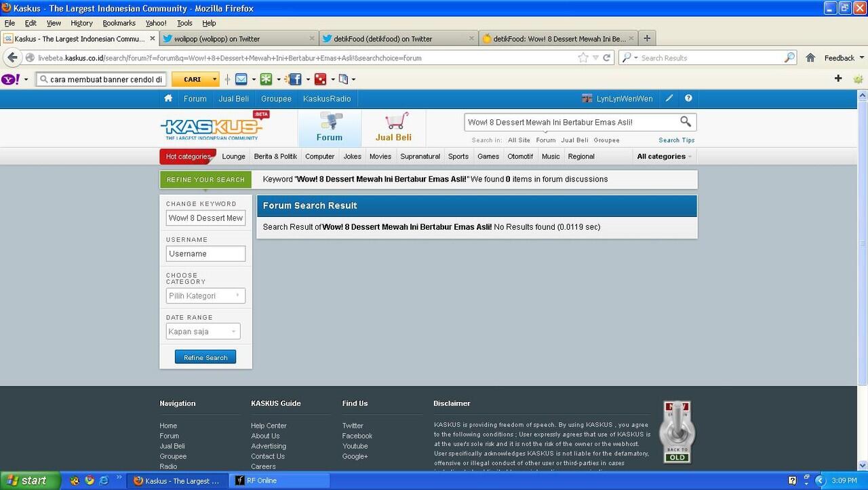
Task: Click the Refine Search button
Action: tap(205, 357)
